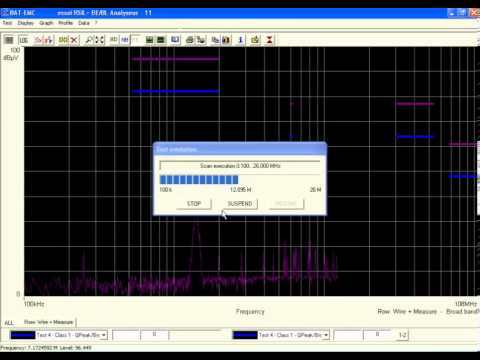The height and width of the screenshot is (360, 480).
Task: Select the ALL tab
Action: [x=9, y=323]
